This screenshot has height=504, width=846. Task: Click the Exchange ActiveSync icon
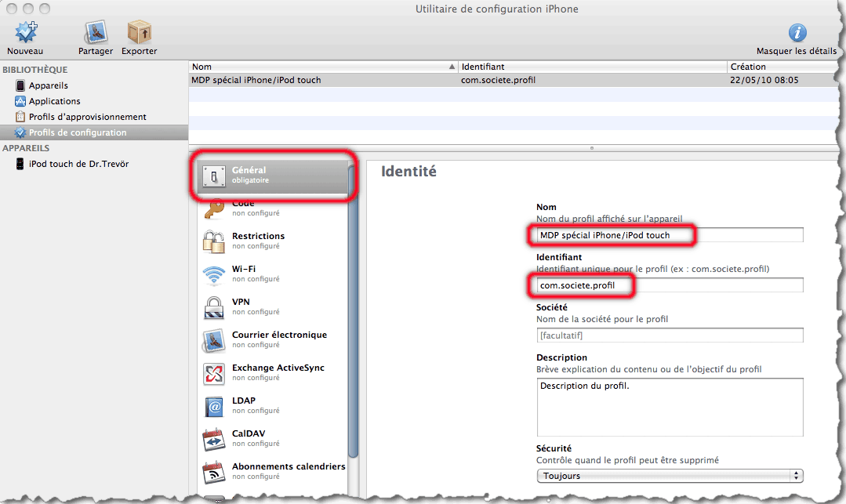pyautogui.click(x=214, y=373)
